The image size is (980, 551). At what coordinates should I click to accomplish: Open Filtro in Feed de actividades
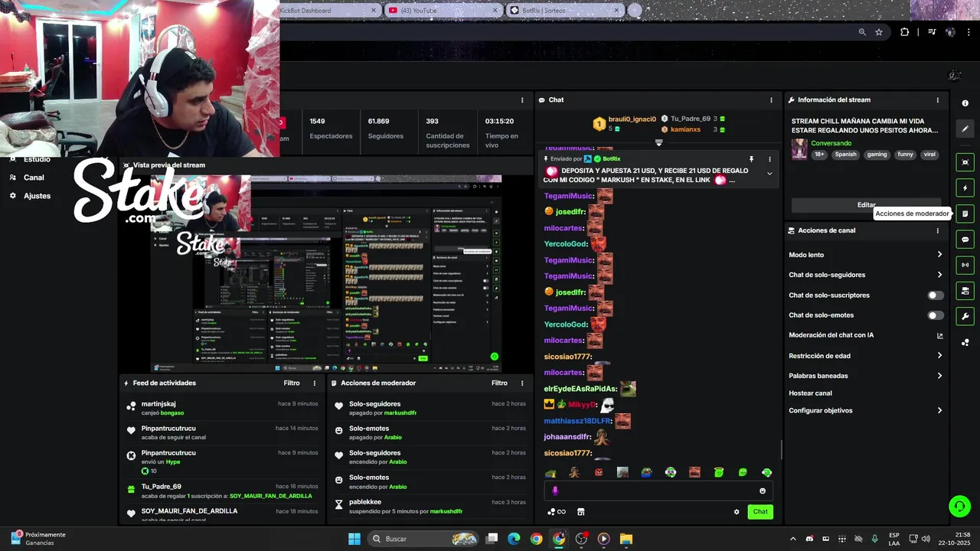pos(292,383)
